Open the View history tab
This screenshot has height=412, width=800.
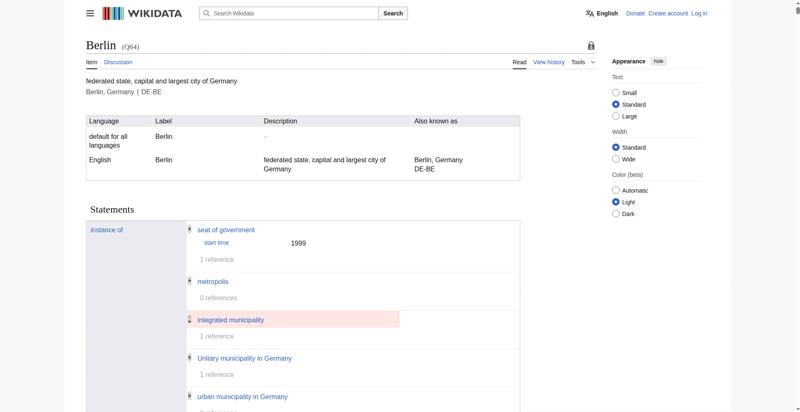point(548,62)
